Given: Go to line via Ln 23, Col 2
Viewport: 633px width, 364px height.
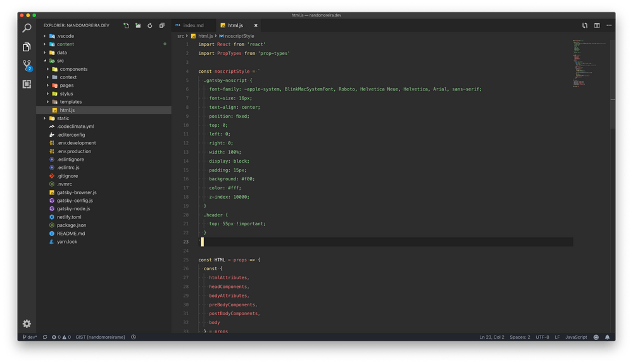Looking at the screenshot, I should (491, 337).
